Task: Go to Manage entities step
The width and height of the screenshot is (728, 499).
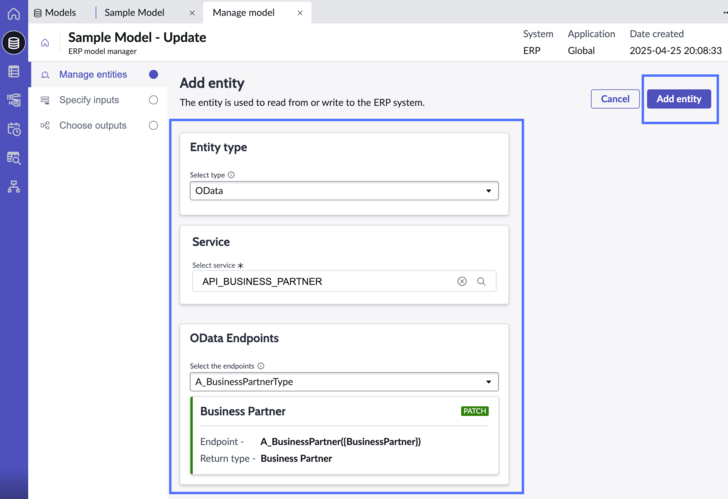Action: pos(93,74)
